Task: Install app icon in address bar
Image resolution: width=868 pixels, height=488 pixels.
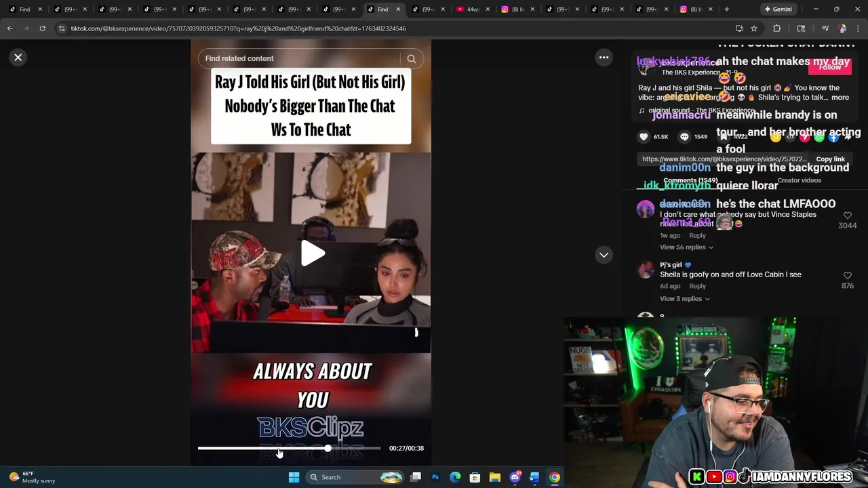Action: point(739,28)
